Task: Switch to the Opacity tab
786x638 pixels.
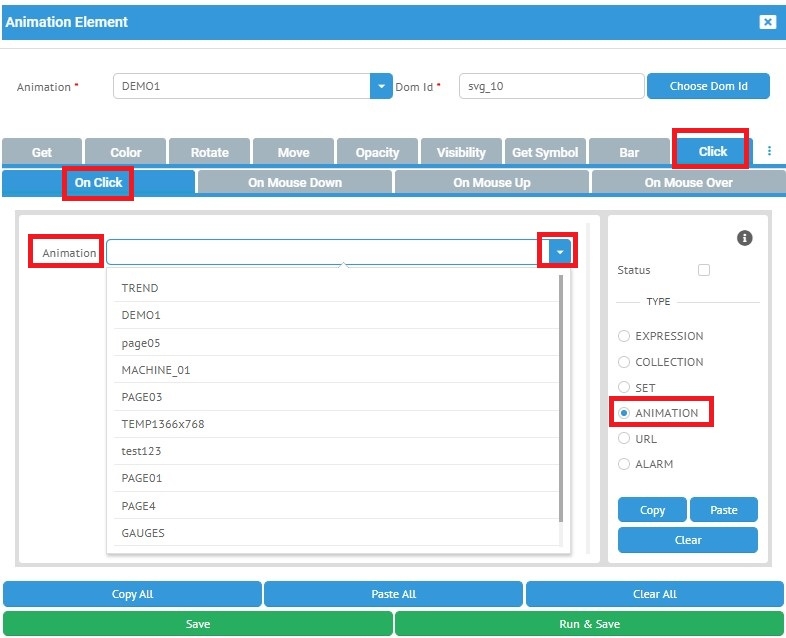Action: [377, 153]
